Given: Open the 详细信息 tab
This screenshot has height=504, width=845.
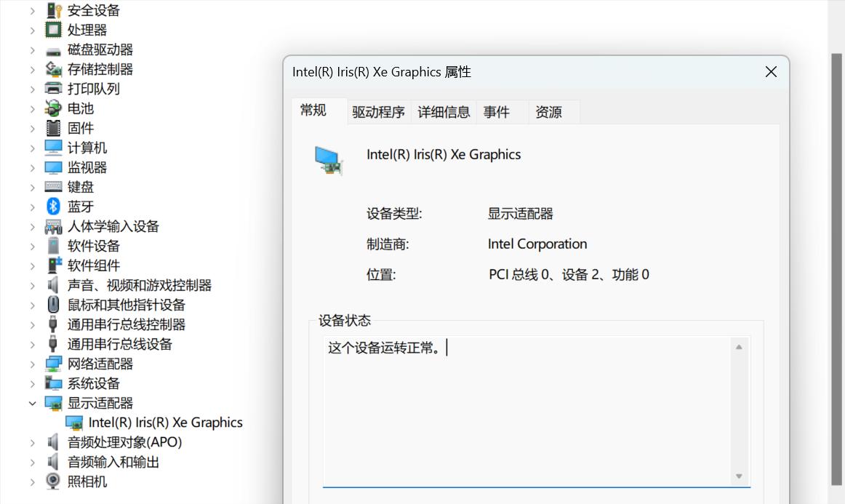Looking at the screenshot, I should pyautogui.click(x=444, y=112).
